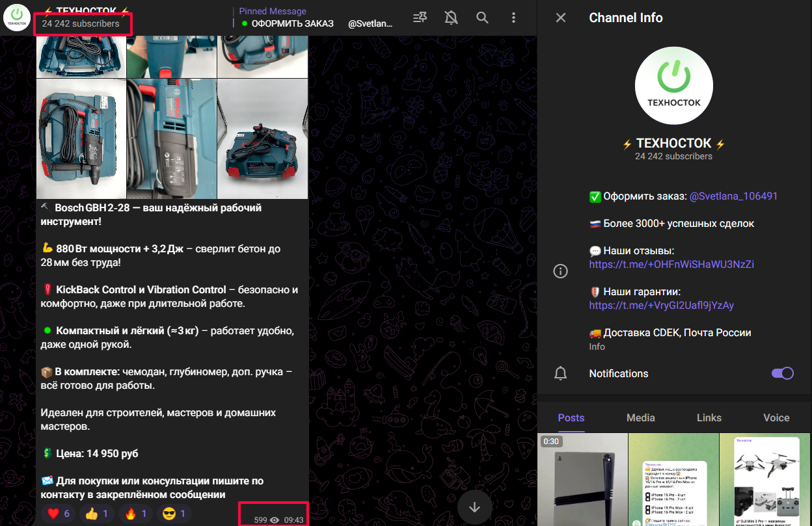
Task: Click the 24 242 subscribers text in header
Action: point(81,23)
